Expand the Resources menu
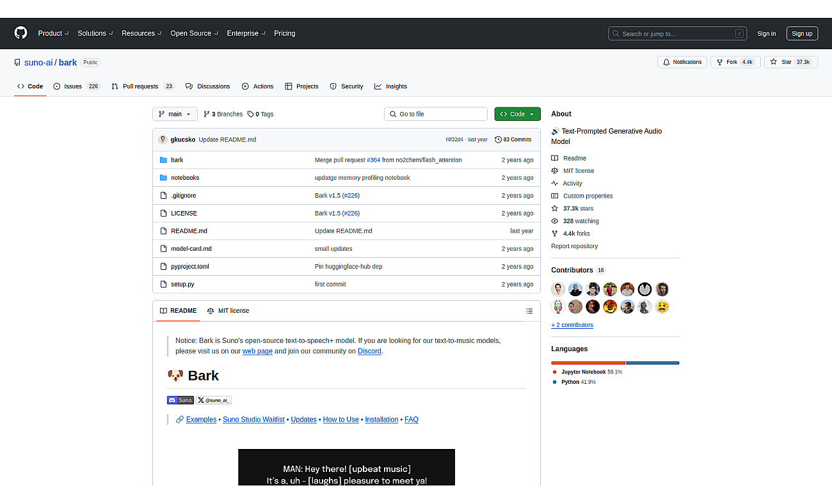Screen dimensions: 832x504 141,33
